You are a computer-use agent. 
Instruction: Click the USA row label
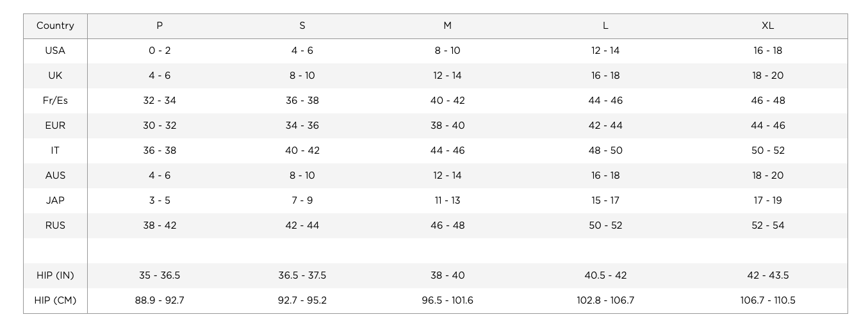[x=55, y=51]
